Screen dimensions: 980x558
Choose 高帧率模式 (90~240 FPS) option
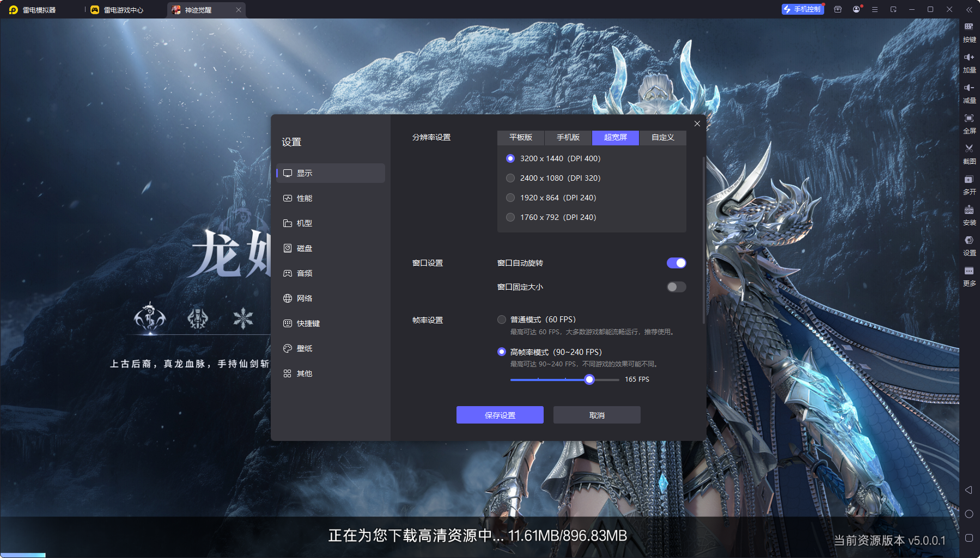(x=550, y=352)
